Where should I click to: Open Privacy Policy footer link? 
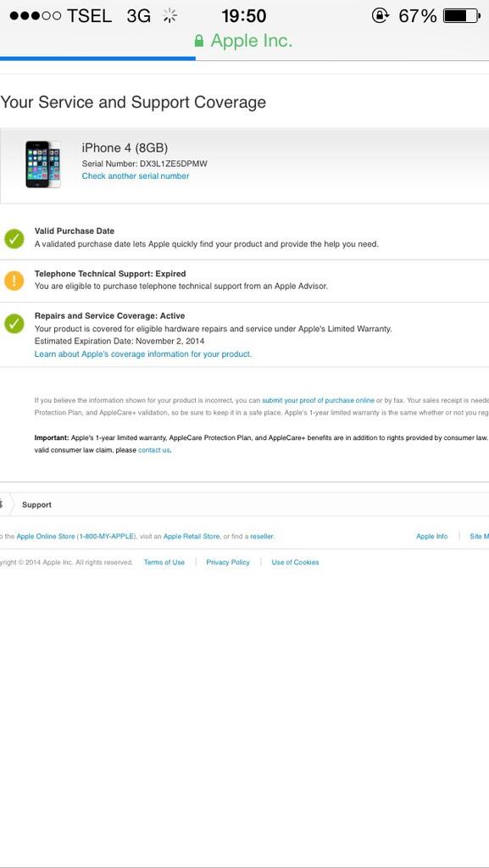click(x=228, y=562)
